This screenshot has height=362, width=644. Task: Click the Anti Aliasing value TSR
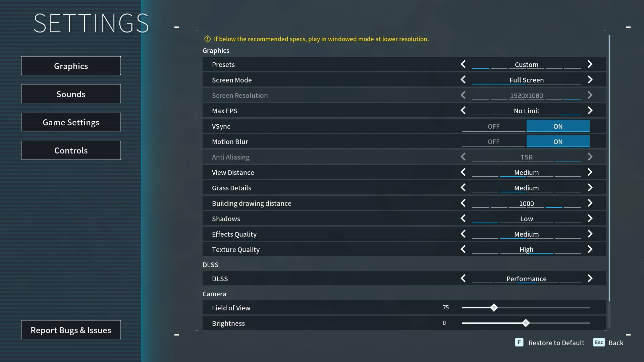point(527,157)
